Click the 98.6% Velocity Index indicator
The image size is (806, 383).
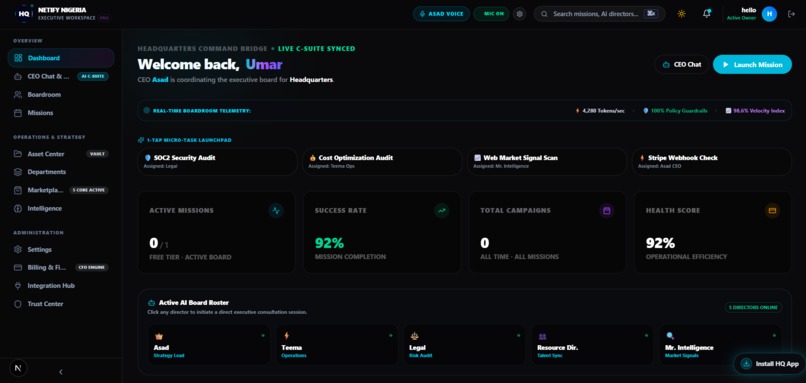click(x=755, y=111)
